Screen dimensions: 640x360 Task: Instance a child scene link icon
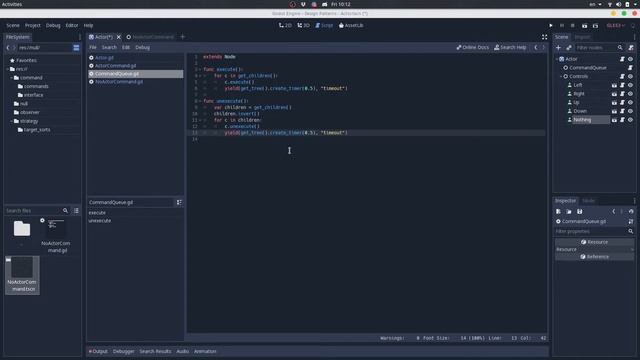[569, 48]
